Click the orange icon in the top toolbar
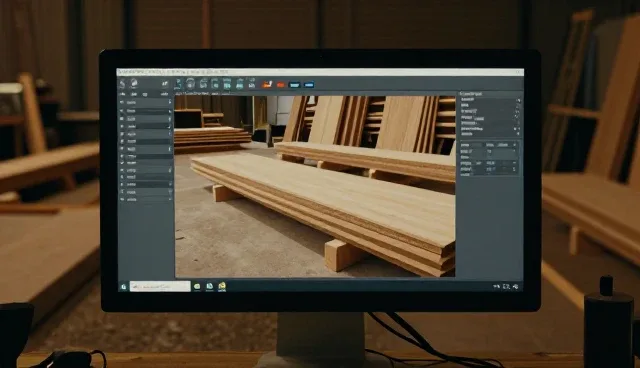This screenshot has height=368, width=640. click(x=267, y=84)
